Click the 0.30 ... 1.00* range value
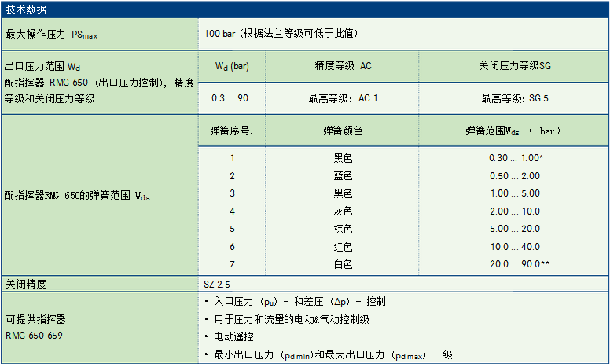Screen dimensions: 610x364 pyautogui.click(x=516, y=158)
